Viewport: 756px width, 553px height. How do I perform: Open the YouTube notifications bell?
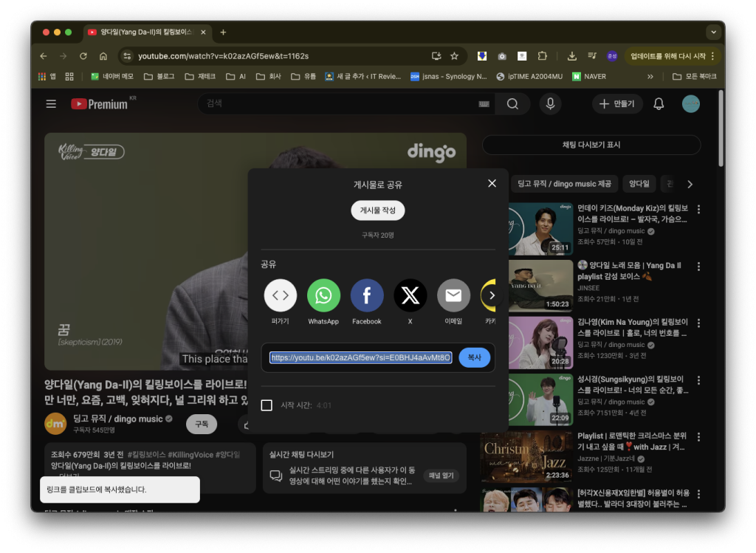659,104
